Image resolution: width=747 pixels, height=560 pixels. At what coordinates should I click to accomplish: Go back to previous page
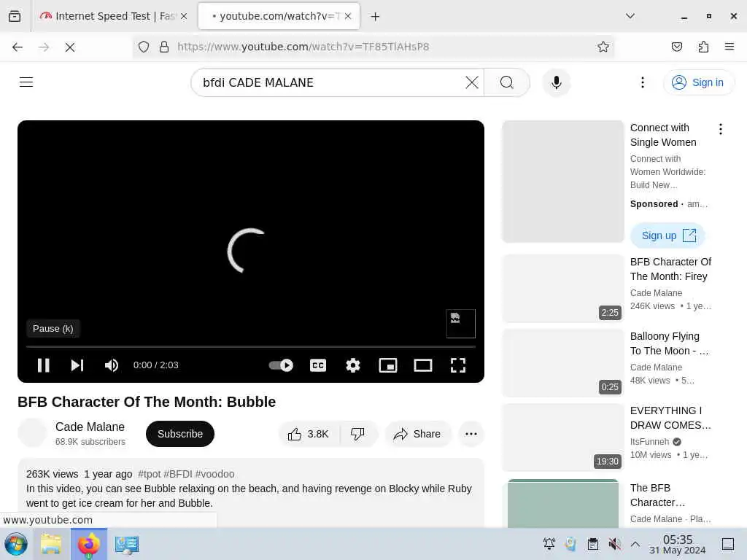point(18,47)
